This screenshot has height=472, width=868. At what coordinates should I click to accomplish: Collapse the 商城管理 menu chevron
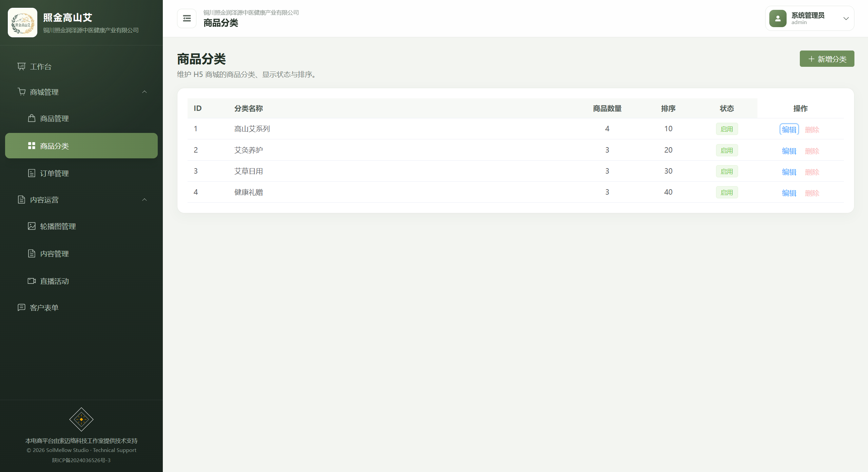144,92
